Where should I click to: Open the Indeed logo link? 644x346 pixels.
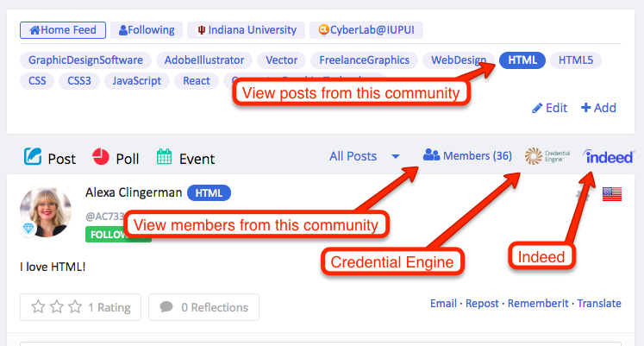coord(609,156)
